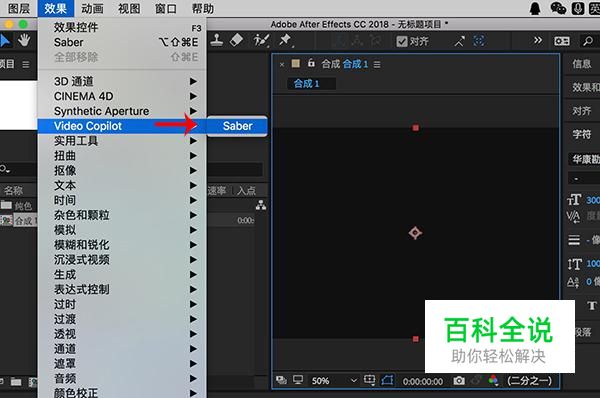Toggle the composition panel lock icon

point(311,63)
